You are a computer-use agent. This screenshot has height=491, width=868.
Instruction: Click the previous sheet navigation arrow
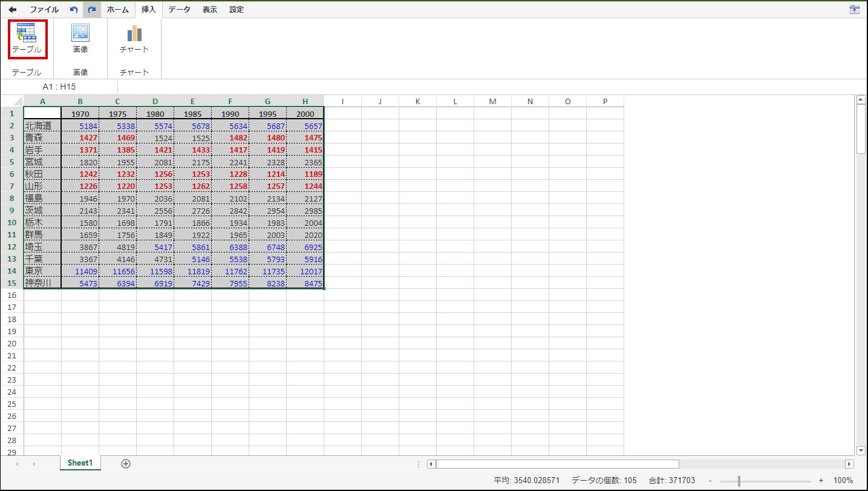tap(17, 464)
